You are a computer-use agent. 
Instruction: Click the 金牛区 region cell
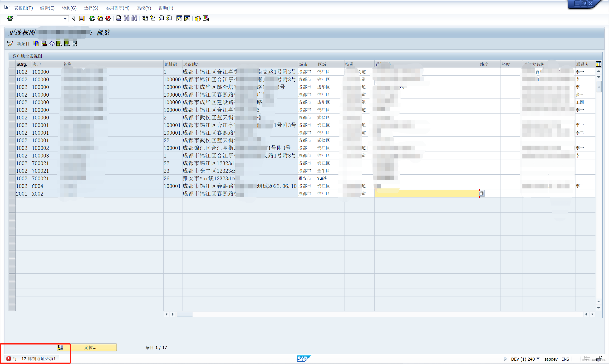(330, 171)
